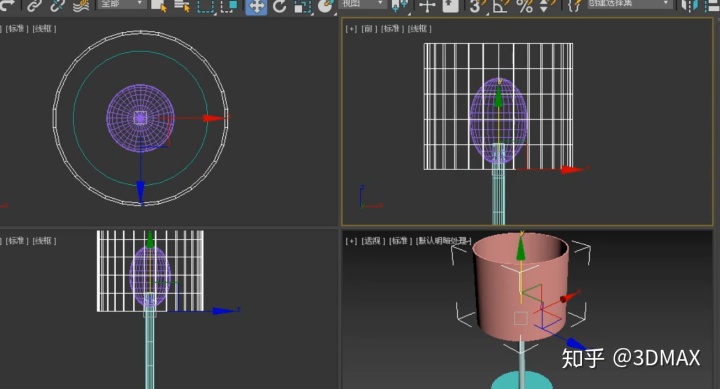The width and height of the screenshot is (720, 389).
Task: Activate Select and Manipulate tool
Action: pyautogui.click(x=427, y=6)
